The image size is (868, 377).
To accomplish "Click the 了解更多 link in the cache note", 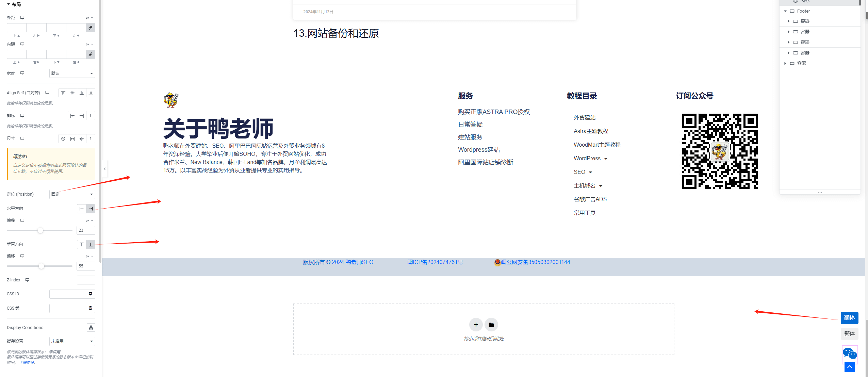I will point(27,362).
